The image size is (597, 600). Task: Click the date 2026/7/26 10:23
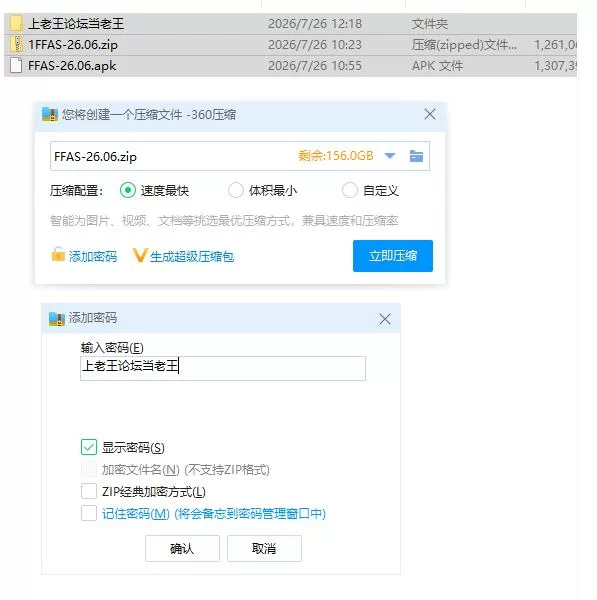tap(315, 45)
